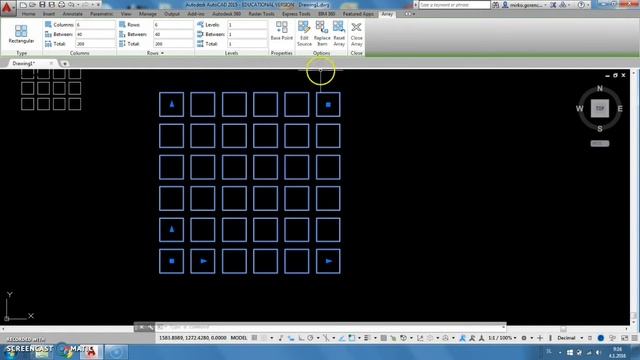Toggle Snap mode in status bar
The image size is (640, 360).
[264, 338]
